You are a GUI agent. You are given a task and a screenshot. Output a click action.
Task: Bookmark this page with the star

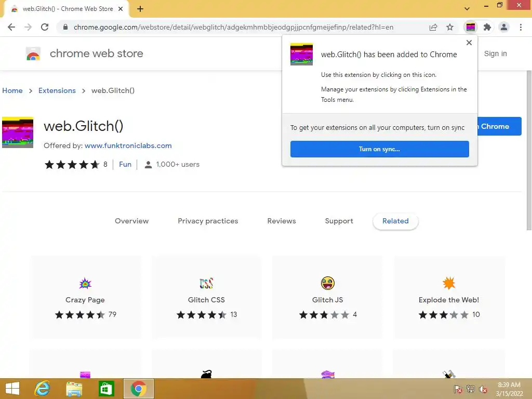(x=450, y=27)
